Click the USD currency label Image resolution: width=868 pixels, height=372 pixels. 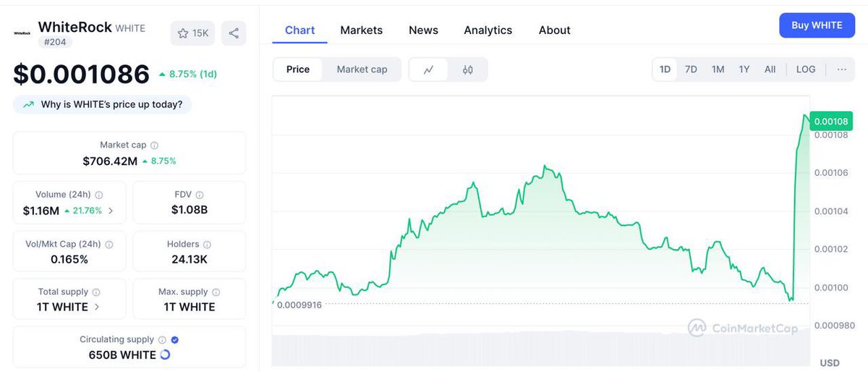(x=830, y=363)
